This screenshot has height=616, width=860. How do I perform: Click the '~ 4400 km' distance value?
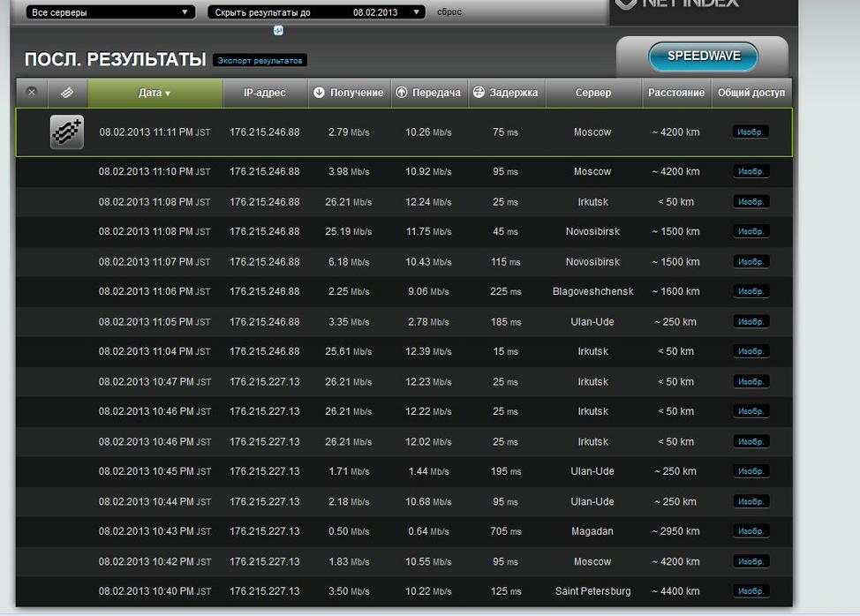675,591
